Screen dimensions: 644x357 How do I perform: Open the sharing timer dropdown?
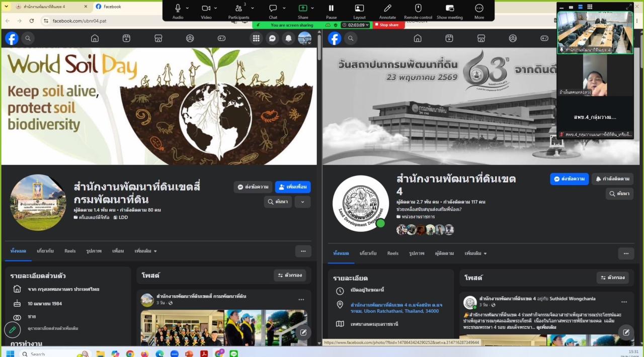[355, 25]
